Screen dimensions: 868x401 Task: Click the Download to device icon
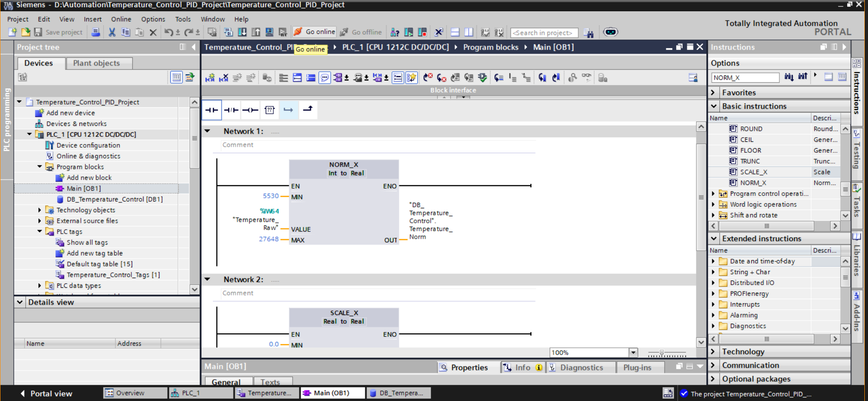(x=243, y=32)
